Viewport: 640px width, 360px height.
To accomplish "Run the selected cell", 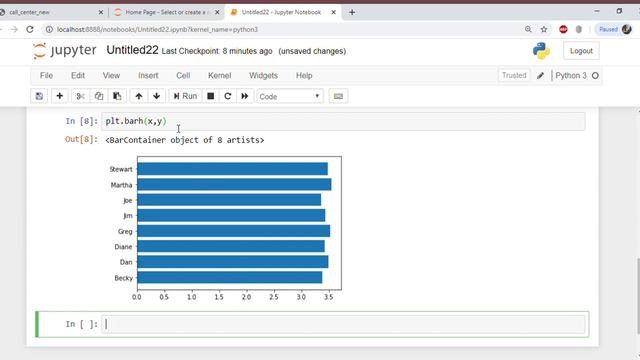I will point(185,96).
